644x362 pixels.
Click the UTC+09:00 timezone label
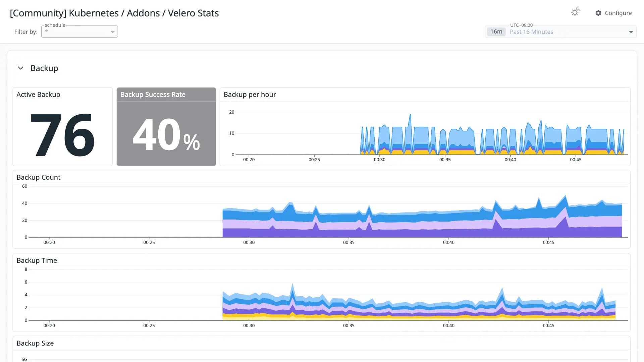tap(521, 25)
